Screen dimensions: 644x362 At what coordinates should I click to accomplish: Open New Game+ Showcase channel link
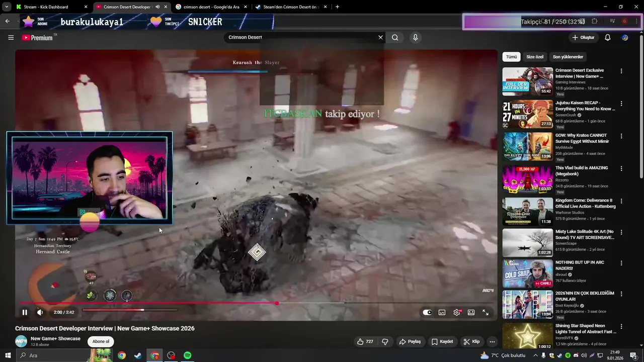[55, 338]
